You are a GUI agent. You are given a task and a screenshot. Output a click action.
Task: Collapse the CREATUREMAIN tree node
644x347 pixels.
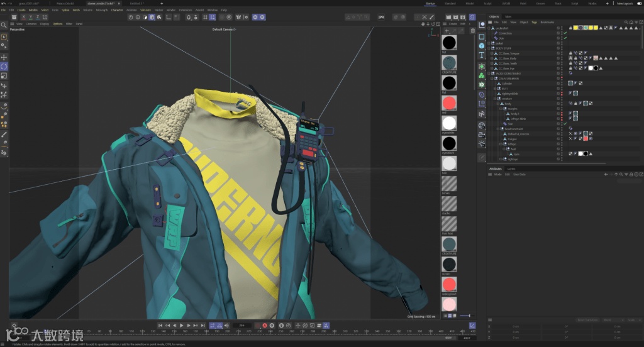point(491,79)
